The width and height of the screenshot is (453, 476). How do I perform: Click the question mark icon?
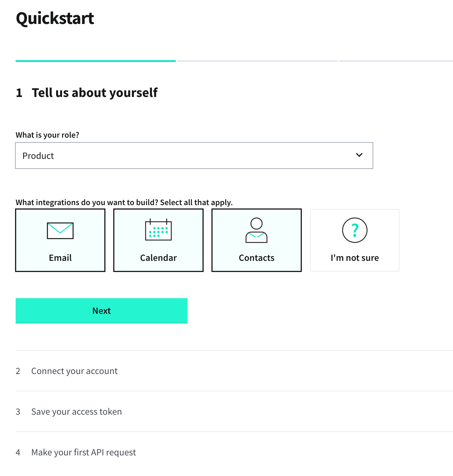coord(355,230)
